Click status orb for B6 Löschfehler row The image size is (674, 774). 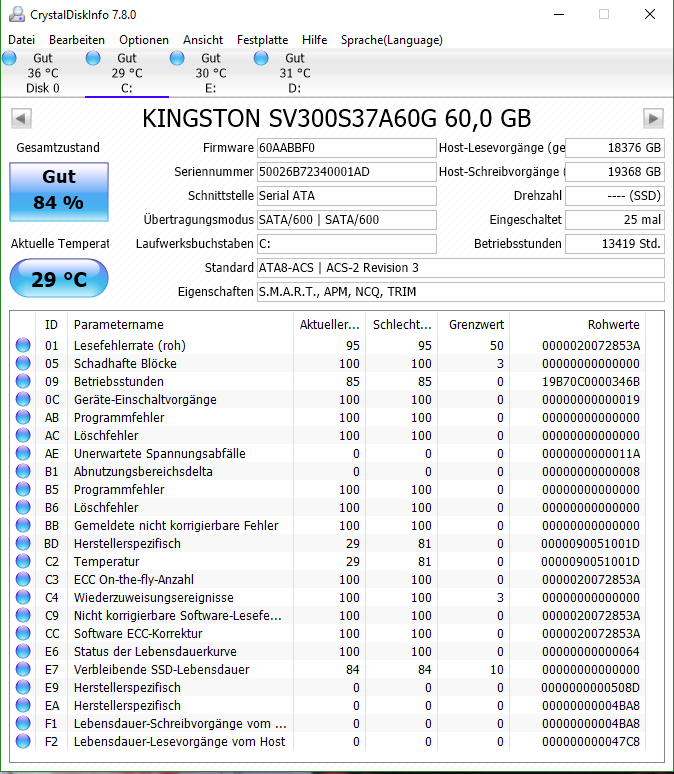23,507
